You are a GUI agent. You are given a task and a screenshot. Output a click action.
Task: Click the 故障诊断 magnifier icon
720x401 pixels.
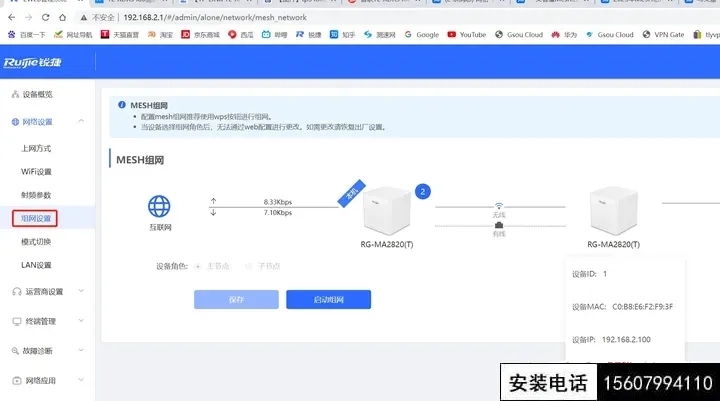click(x=15, y=351)
